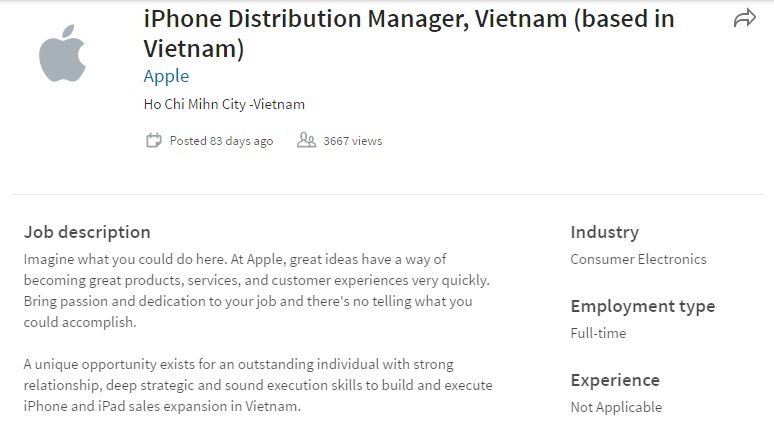The width and height of the screenshot is (774, 440).
Task: Click the Not Applicable experience value
Action: 616,407
